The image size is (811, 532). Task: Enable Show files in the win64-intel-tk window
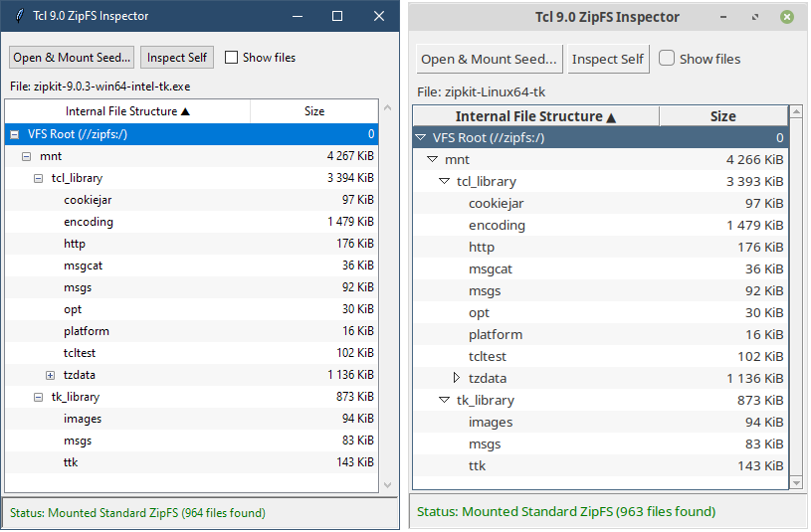point(232,58)
